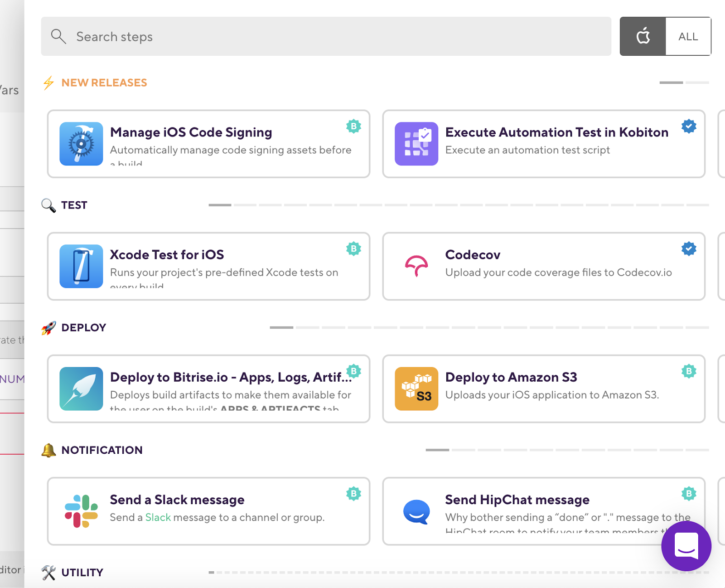Click first page indicator of NOTIFICATION carousel
Screen dimensions: 725x588
point(437,450)
